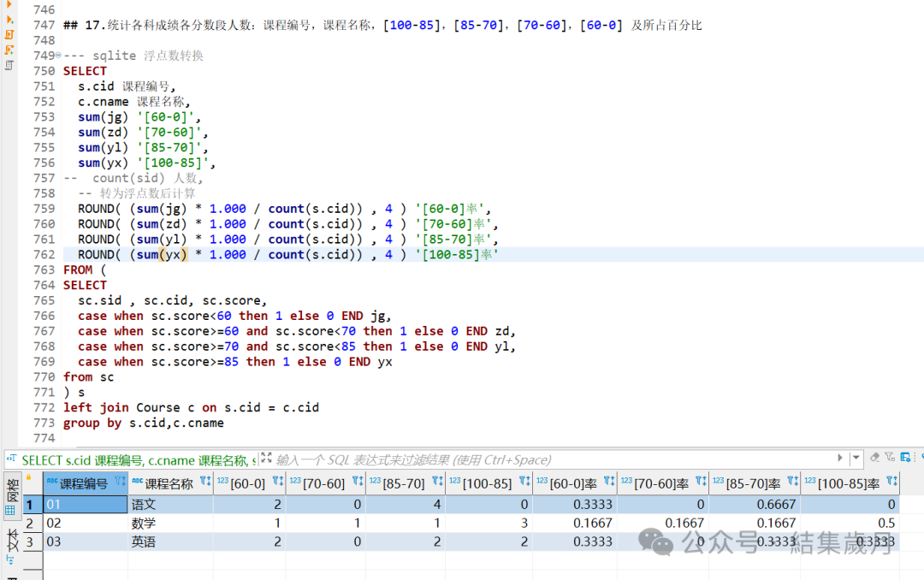Click the 'left join Course c' code line
Screen dimensions: 924x580
click(x=192, y=408)
